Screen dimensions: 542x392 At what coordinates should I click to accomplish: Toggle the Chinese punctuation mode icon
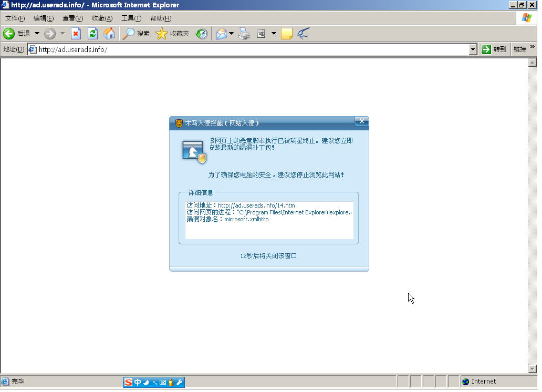coord(154,383)
